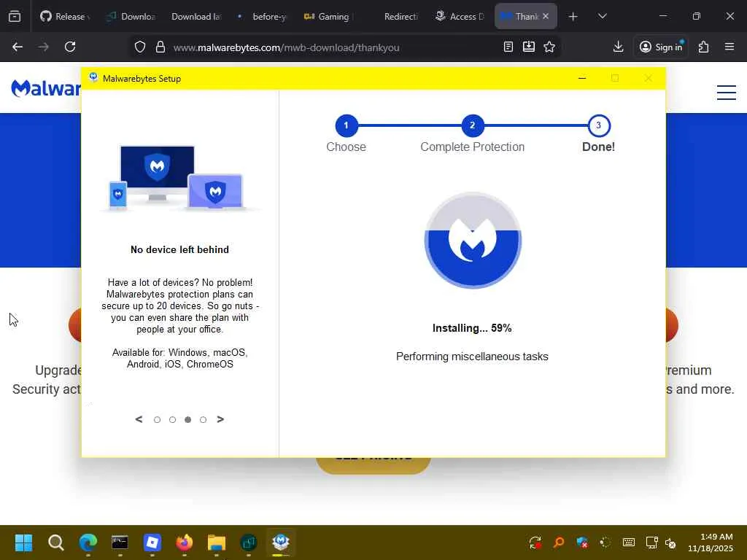The image size is (747, 560).
Task: Toggle reader view icon in address bar
Action: (508, 47)
